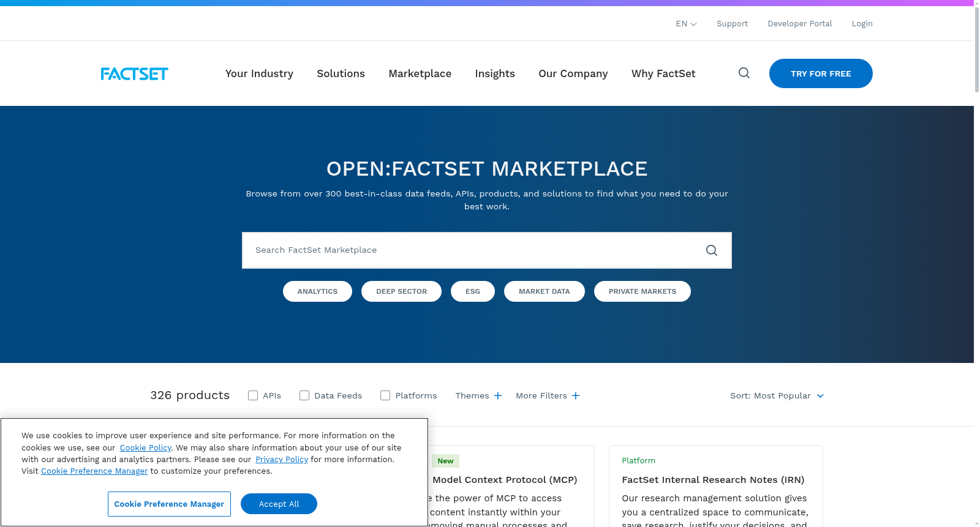Accept all cookies
Viewport: 980px width, 527px height.
point(279,504)
